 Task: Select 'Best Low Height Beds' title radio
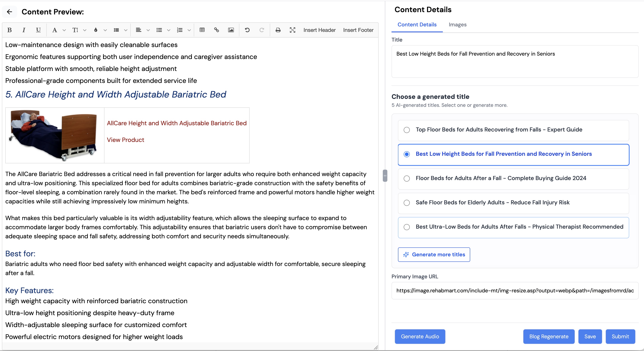click(407, 154)
